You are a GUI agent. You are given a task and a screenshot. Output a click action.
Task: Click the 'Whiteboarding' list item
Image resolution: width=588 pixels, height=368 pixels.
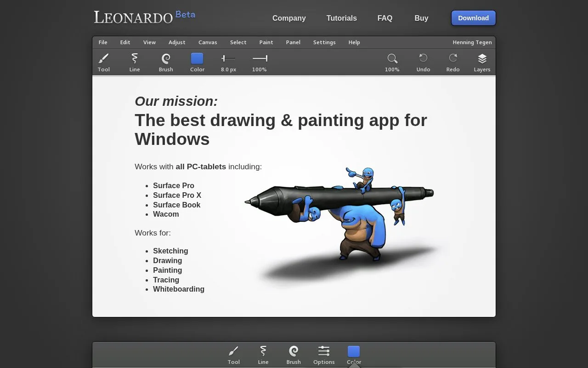179,289
